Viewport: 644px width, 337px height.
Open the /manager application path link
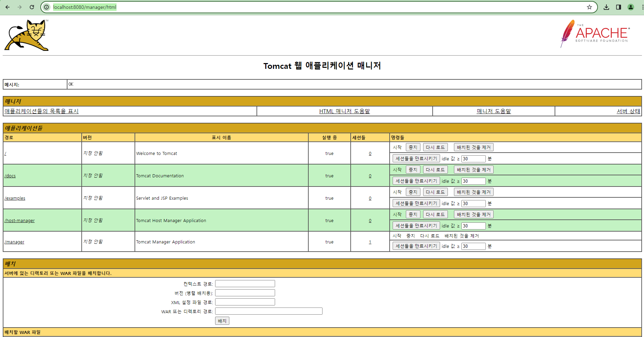point(14,242)
